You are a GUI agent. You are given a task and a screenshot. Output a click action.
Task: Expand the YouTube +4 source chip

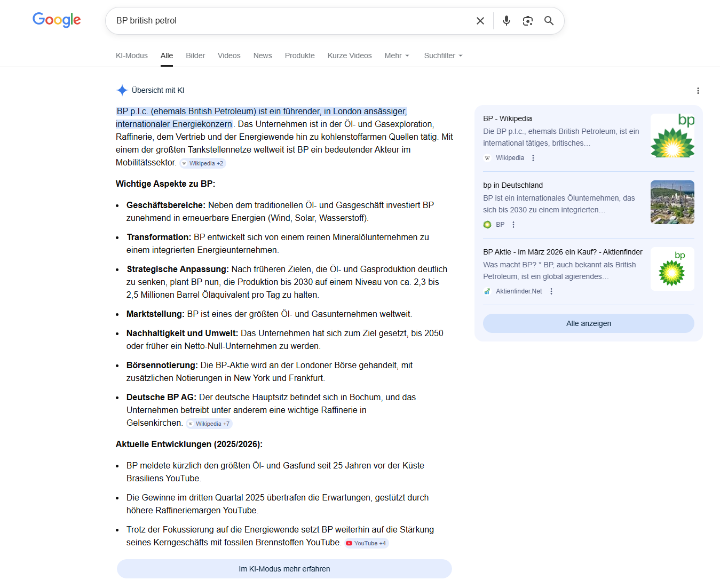click(x=367, y=543)
